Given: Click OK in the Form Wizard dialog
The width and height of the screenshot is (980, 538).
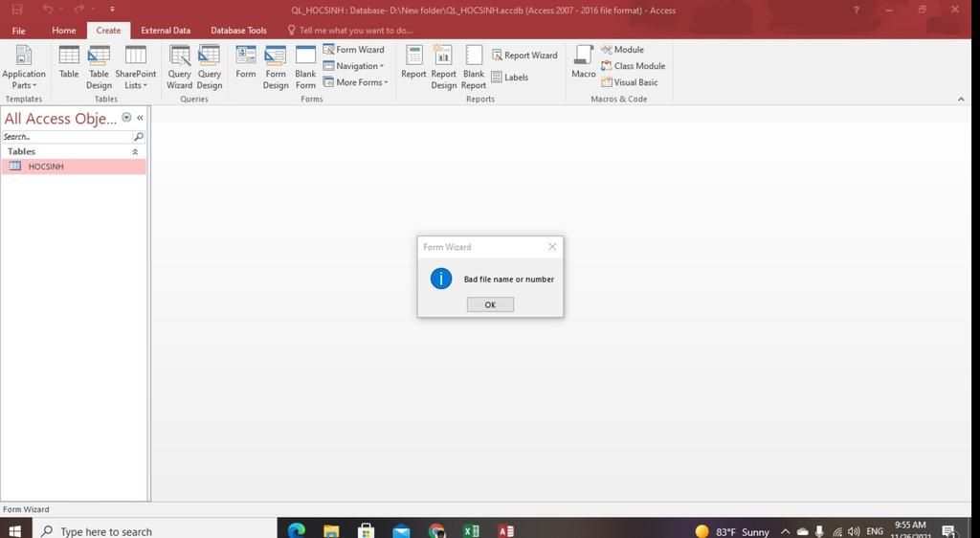Looking at the screenshot, I should [490, 304].
